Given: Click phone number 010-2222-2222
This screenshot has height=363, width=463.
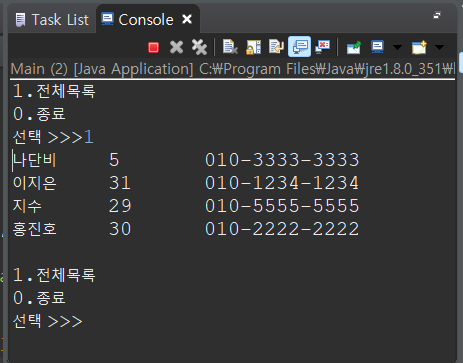Looking at the screenshot, I should tap(282, 229).
